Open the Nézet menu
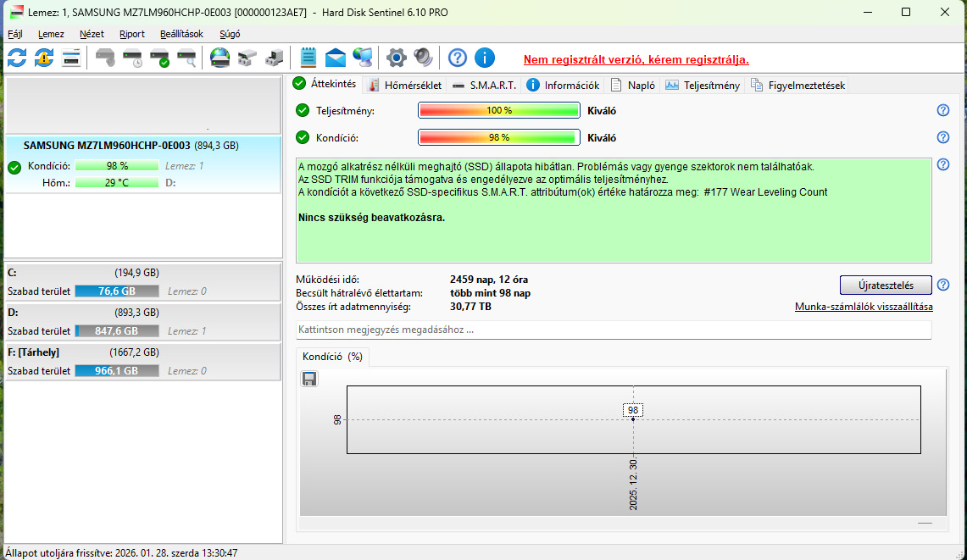Viewport: 967px width, 560px height. pos(92,34)
